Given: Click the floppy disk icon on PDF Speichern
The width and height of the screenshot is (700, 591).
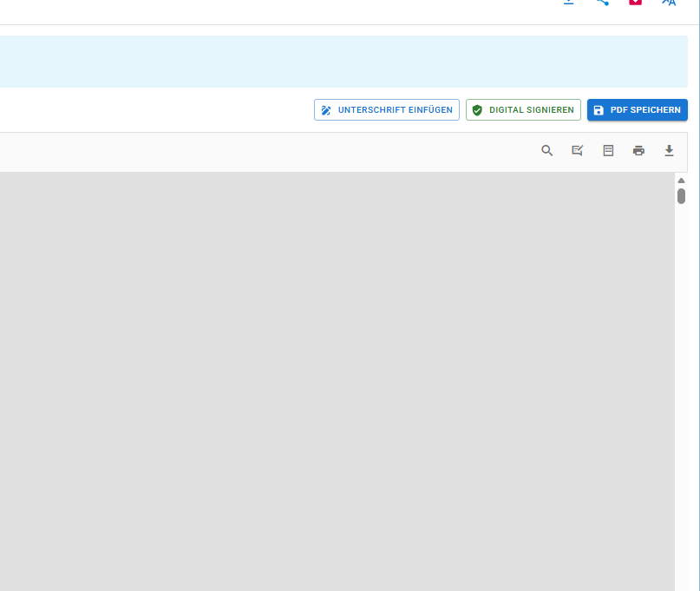Looking at the screenshot, I should point(599,110).
